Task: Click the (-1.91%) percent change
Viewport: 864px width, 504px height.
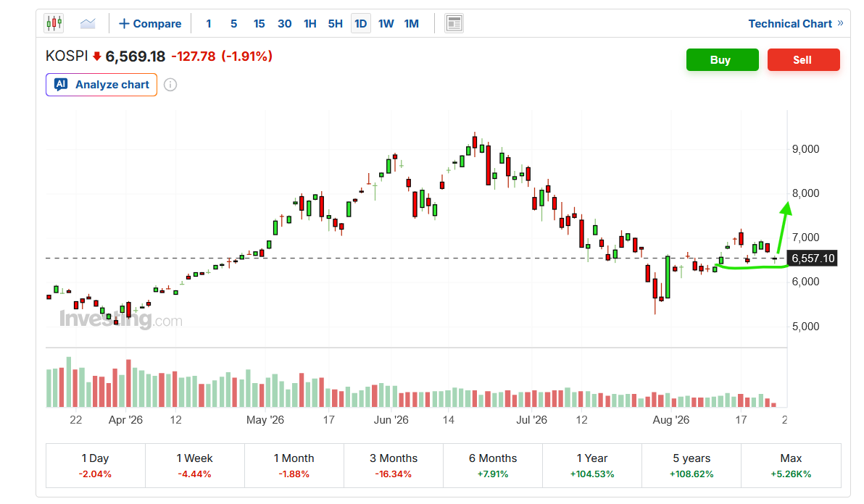Action: click(247, 56)
